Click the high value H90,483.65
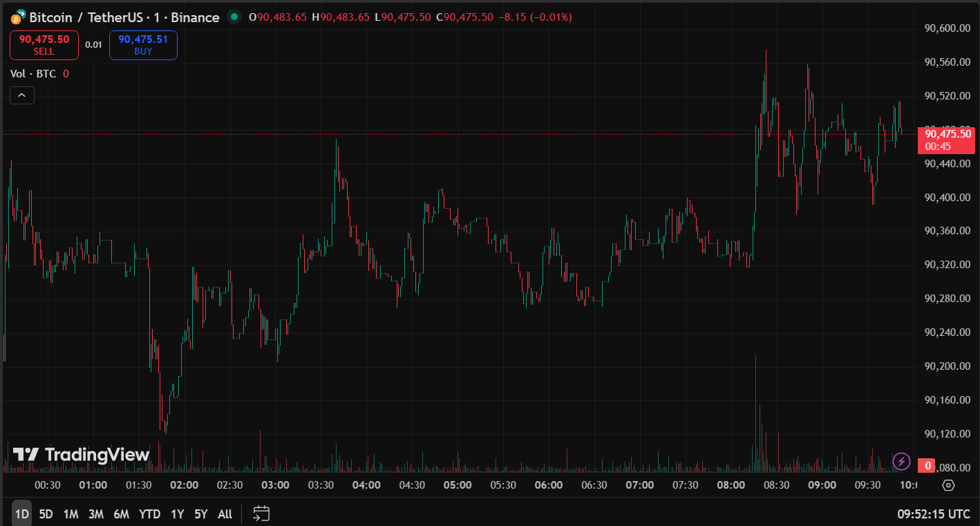This screenshot has height=526, width=980. click(x=341, y=17)
